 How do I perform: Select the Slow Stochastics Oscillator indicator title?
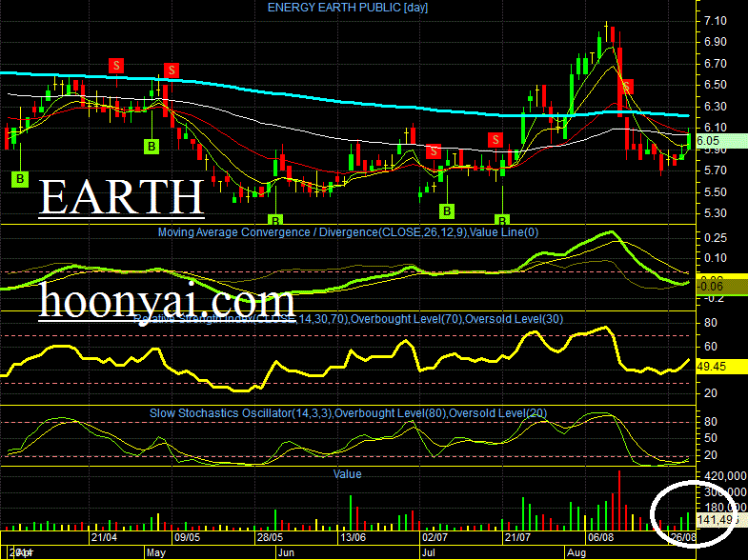pyautogui.click(x=348, y=413)
